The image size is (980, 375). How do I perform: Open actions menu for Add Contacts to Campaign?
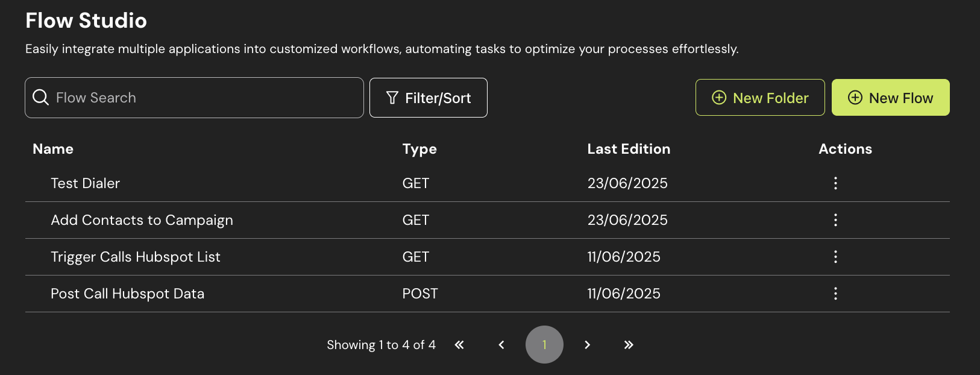(x=835, y=220)
